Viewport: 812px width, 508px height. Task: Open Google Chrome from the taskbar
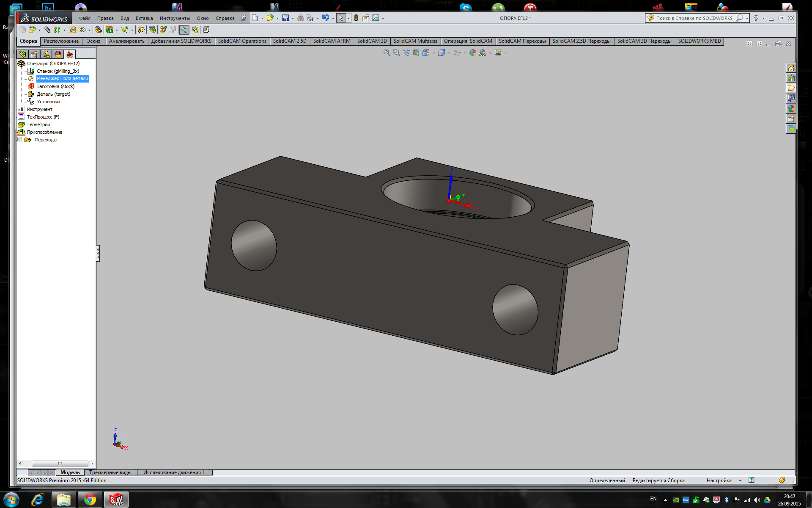pos(90,500)
